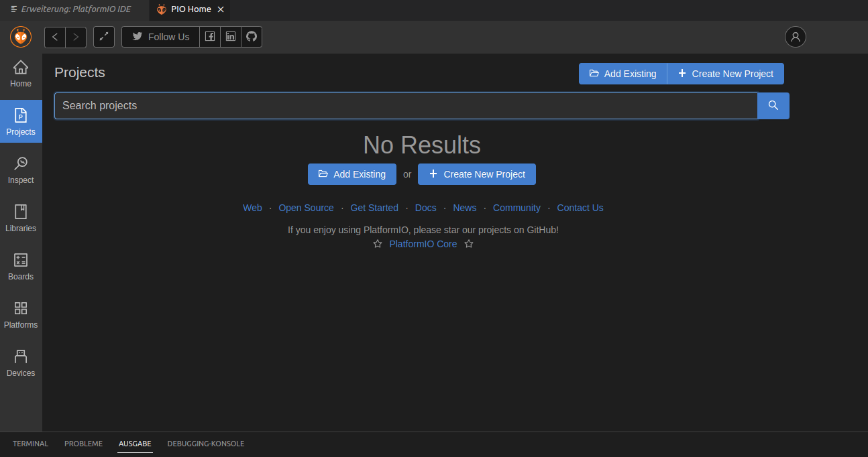Open the PlatformIO Core link

[x=423, y=244]
